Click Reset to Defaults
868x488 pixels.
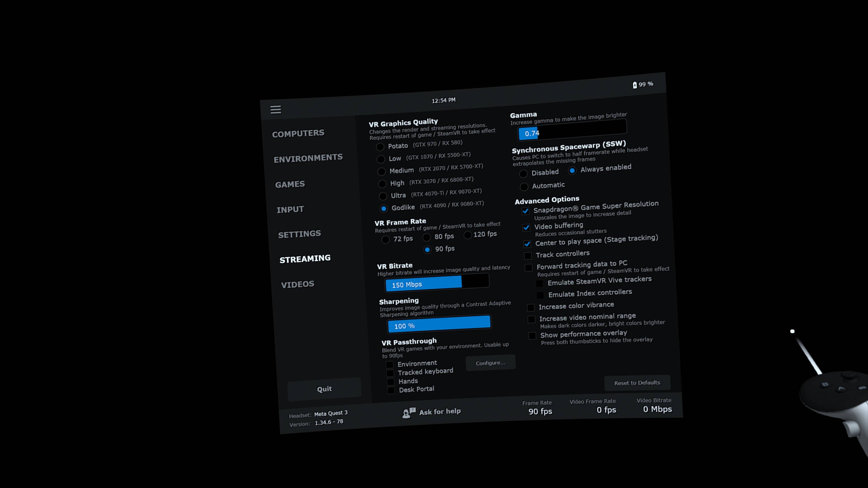coord(637,382)
